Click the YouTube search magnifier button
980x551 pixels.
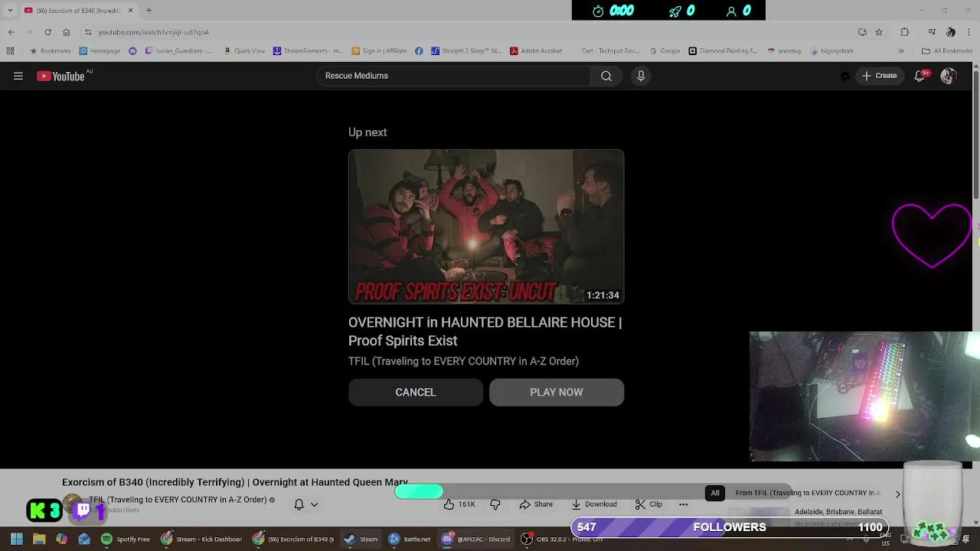(606, 76)
